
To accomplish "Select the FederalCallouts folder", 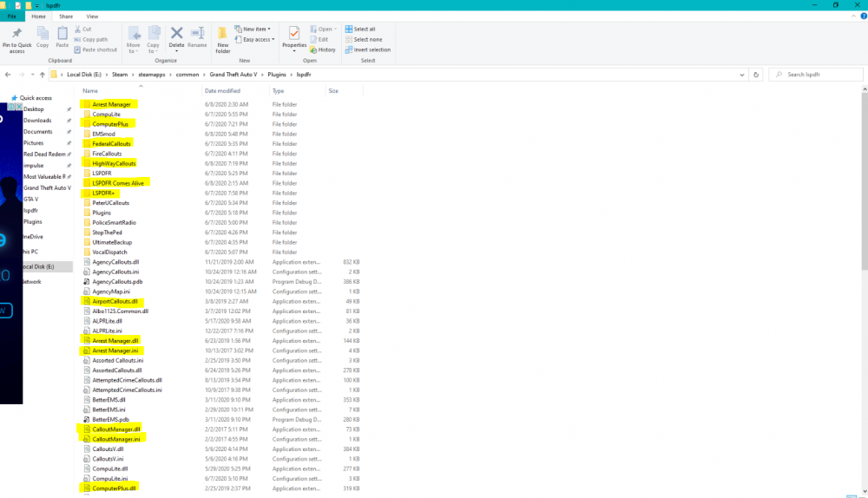I will point(111,144).
